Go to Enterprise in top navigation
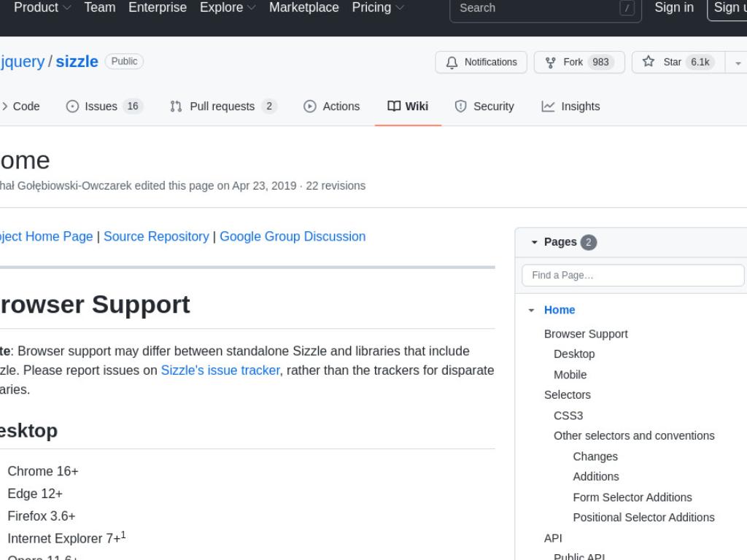Screen dimensions: 747x560 coord(158,7)
